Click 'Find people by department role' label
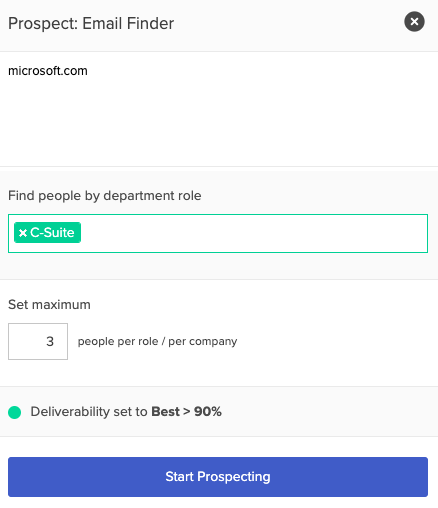 pos(105,196)
